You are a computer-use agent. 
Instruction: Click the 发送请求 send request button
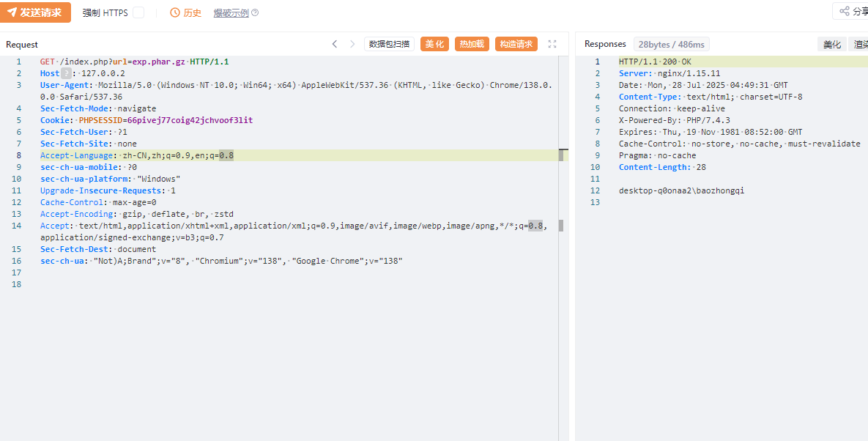[36, 12]
